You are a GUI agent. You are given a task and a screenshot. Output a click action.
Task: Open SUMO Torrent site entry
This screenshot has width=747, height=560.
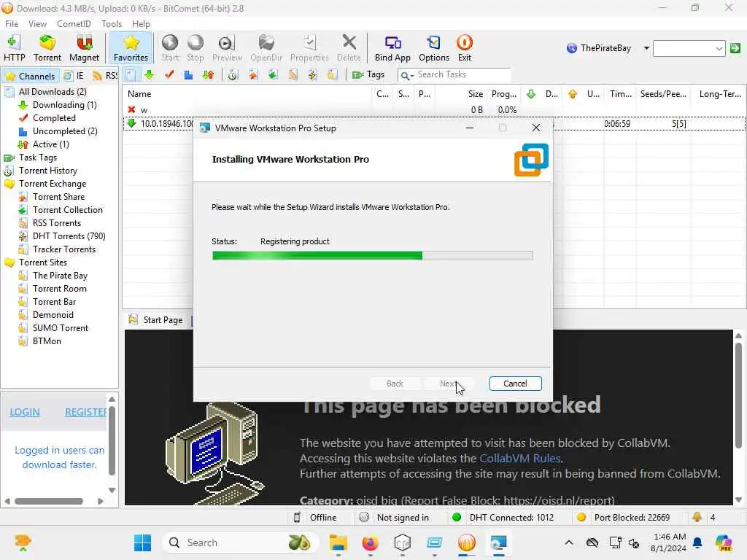click(61, 327)
